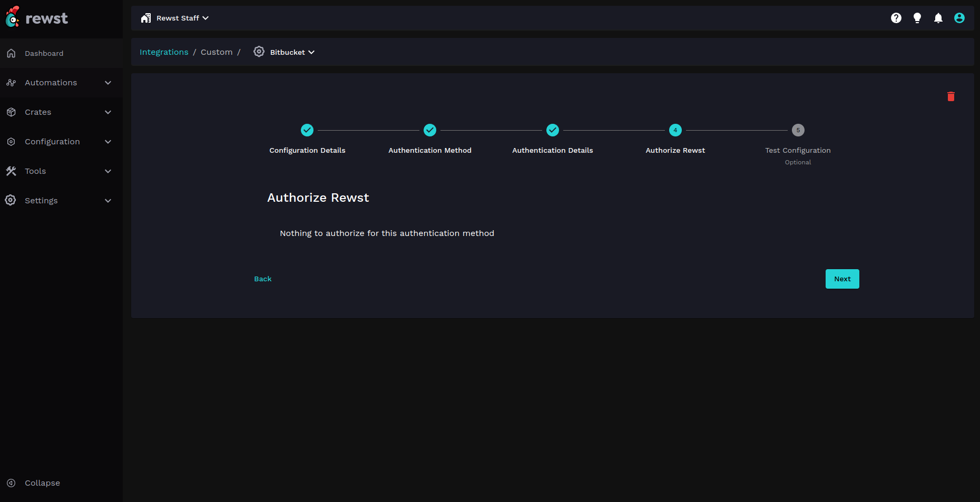Viewport: 980px width, 502px height.
Task: Go to step 5 Test Configuration
Action: (798, 130)
